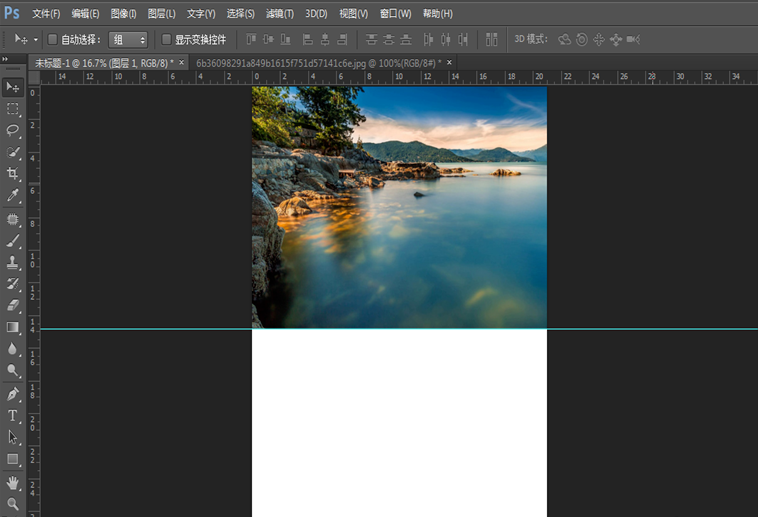758x517 pixels.
Task: Click the 3D pan object icon
Action: 598,39
